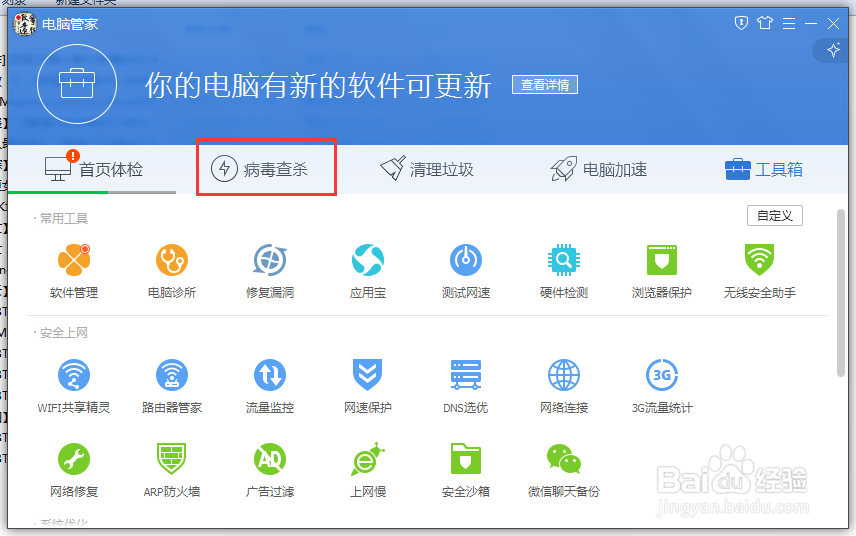
Task: Click the shield icon in title bar
Action: (x=741, y=23)
